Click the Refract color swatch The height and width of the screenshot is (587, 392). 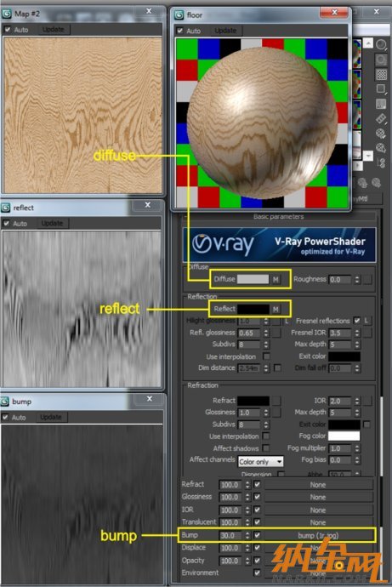click(x=253, y=401)
